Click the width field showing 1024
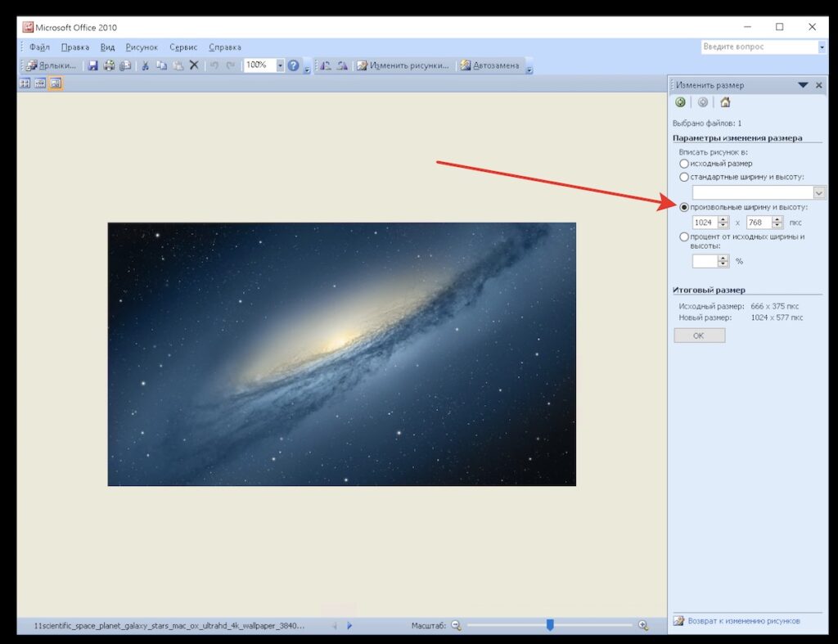The height and width of the screenshot is (644, 838). tap(705, 223)
